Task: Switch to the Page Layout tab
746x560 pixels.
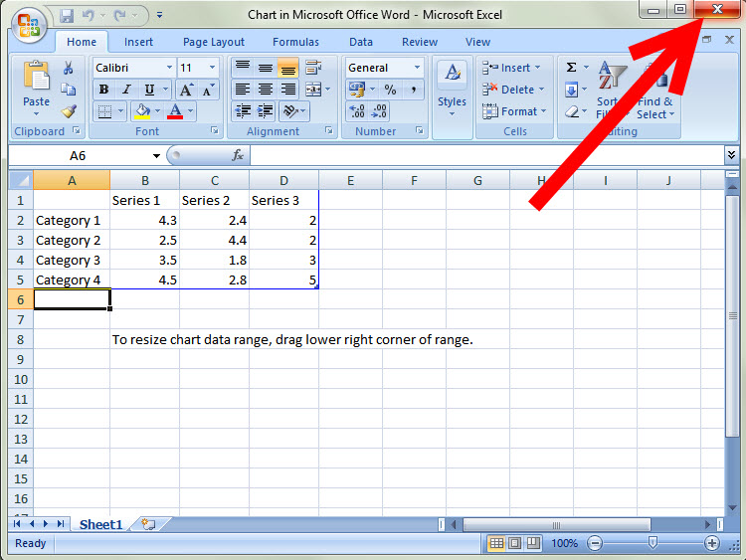Action: [214, 42]
